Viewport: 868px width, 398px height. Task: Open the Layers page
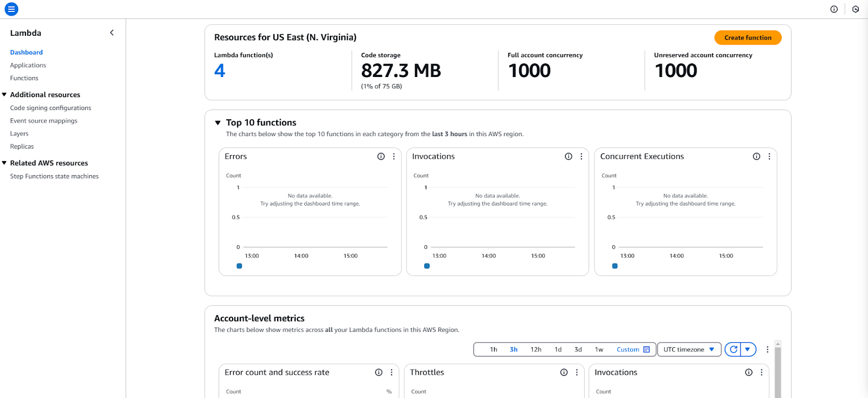(19, 134)
